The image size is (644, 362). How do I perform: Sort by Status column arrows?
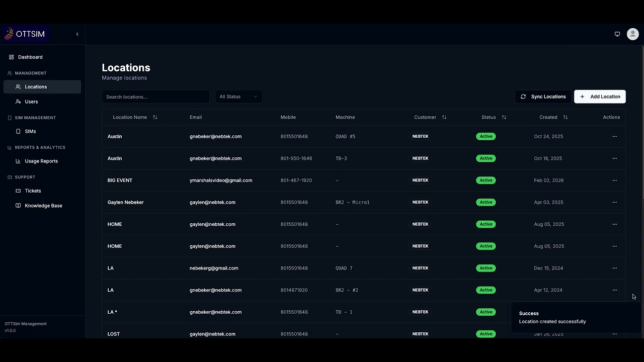pyautogui.click(x=504, y=117)
